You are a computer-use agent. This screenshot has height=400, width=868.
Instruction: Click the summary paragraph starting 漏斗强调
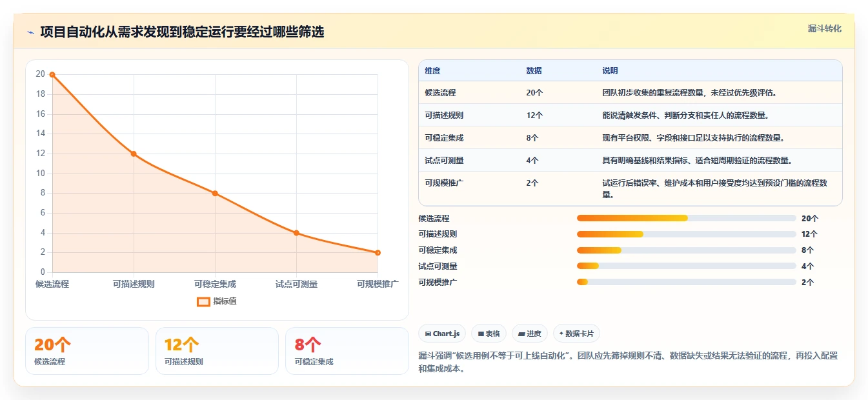click(628, 363)
